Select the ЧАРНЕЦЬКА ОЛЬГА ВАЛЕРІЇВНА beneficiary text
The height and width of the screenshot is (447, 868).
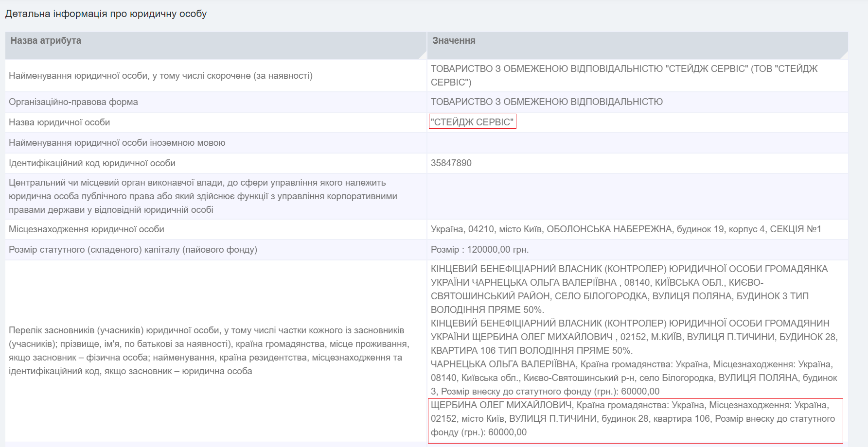[584, 376]
